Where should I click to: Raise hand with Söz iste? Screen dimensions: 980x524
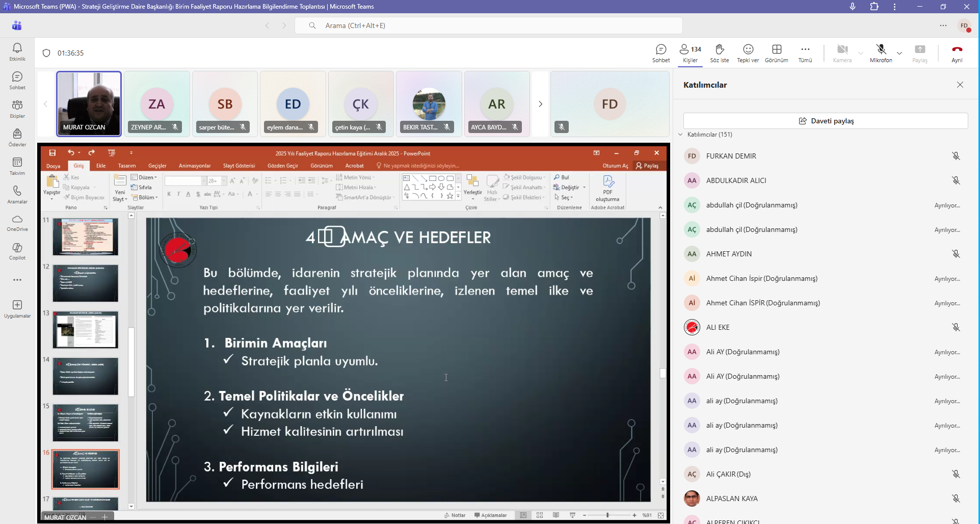tap(720, 53)
